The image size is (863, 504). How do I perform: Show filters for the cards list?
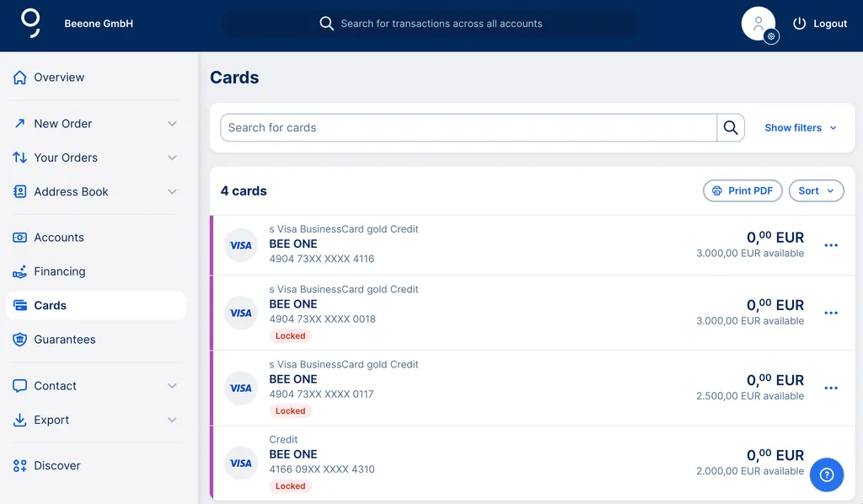800,128
